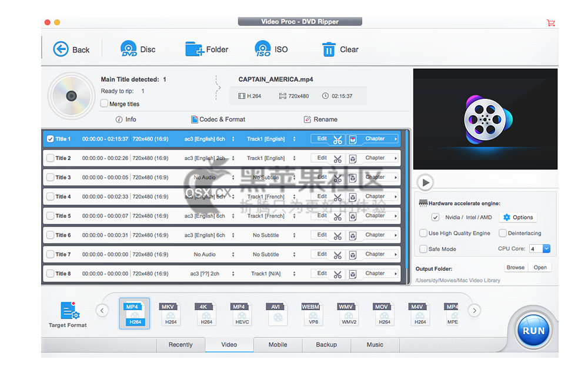Enable Safe Mode checkbox
588x376 pixels.
point(423,249)
